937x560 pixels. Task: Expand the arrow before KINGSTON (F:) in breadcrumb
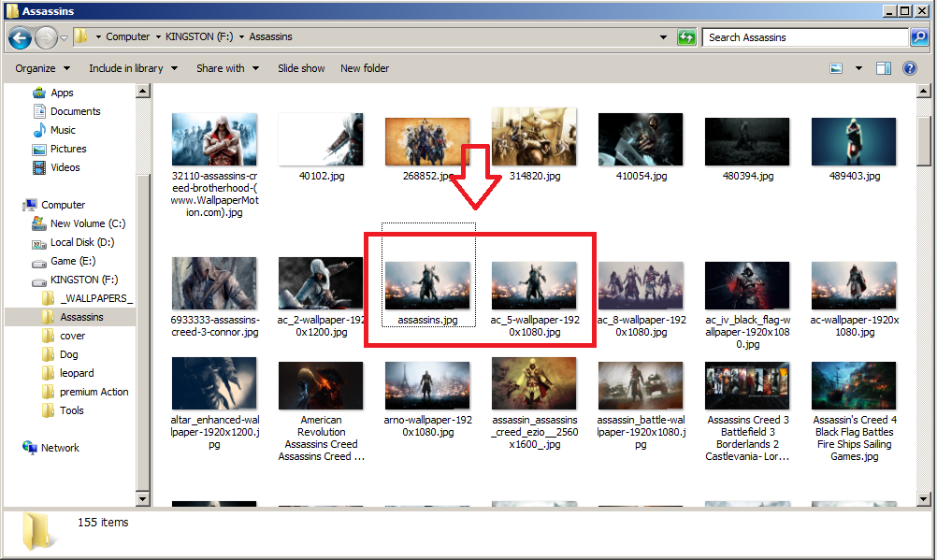[x=158, y=37]
